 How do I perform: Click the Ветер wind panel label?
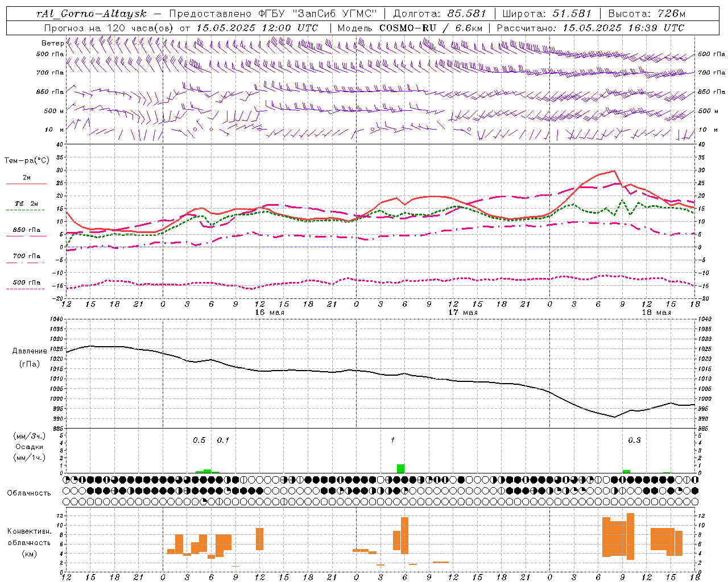[52, 43]
